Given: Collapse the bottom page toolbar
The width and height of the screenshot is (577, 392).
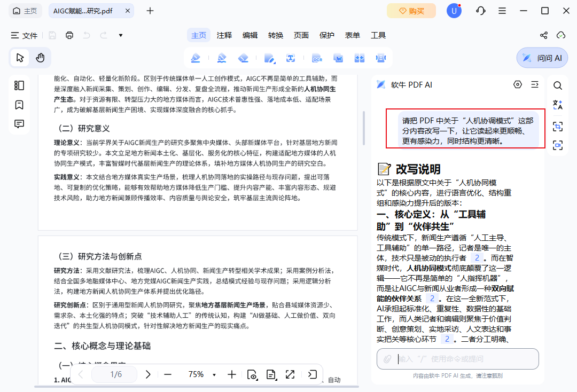Looking at the screenshot, I should click(312, 374).
